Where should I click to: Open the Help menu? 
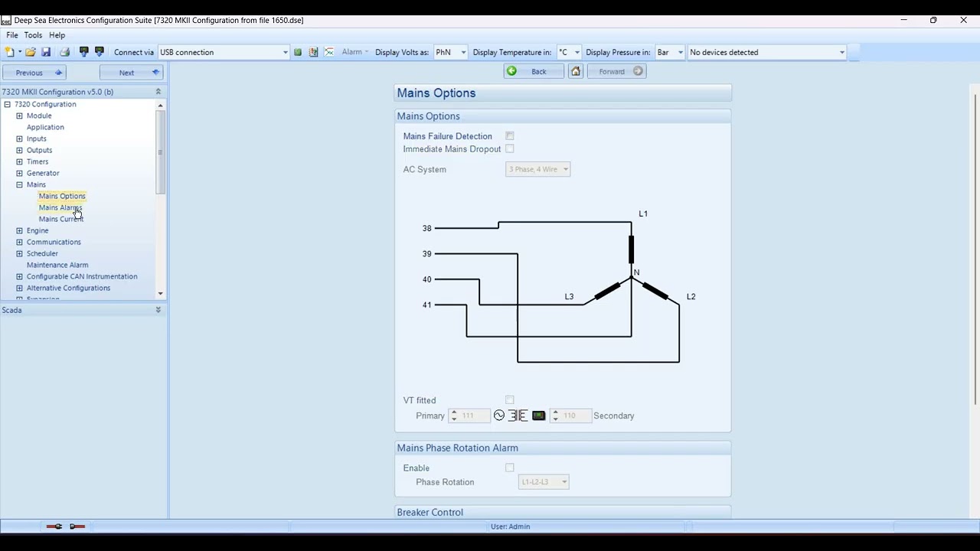pos(57,35)
